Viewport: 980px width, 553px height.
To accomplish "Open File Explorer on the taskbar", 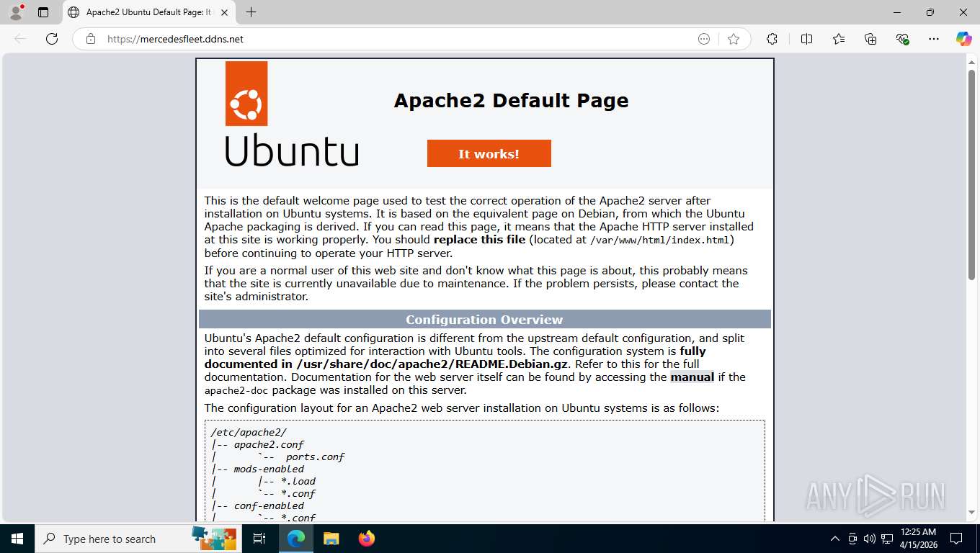I will (x=331, y=539).
